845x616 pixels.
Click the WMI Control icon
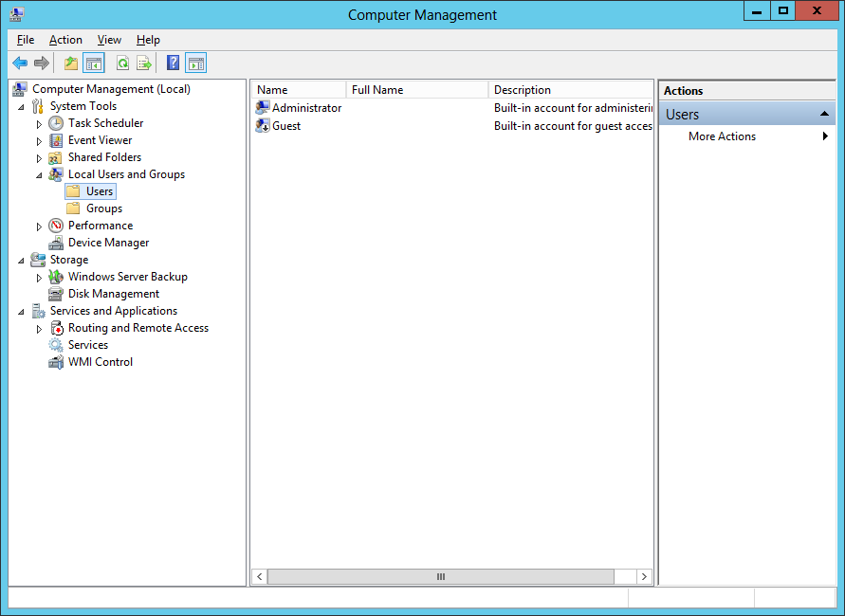pyautogui.click(x=56, y=362)
